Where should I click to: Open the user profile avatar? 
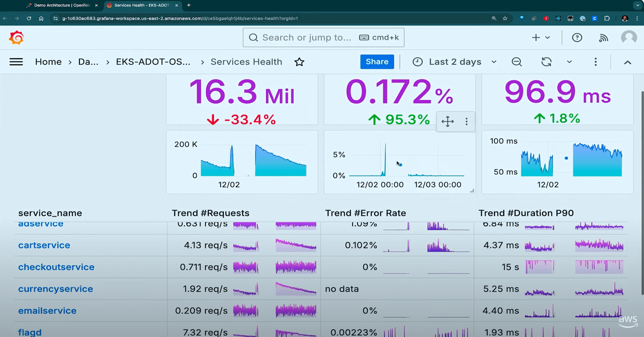[x=629, y=37]
